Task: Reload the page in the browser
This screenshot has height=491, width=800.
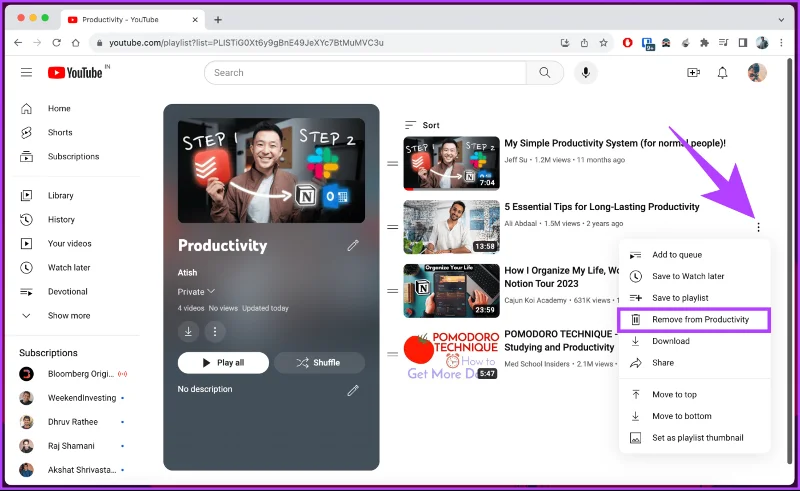Action: click(x=56, y=43)
